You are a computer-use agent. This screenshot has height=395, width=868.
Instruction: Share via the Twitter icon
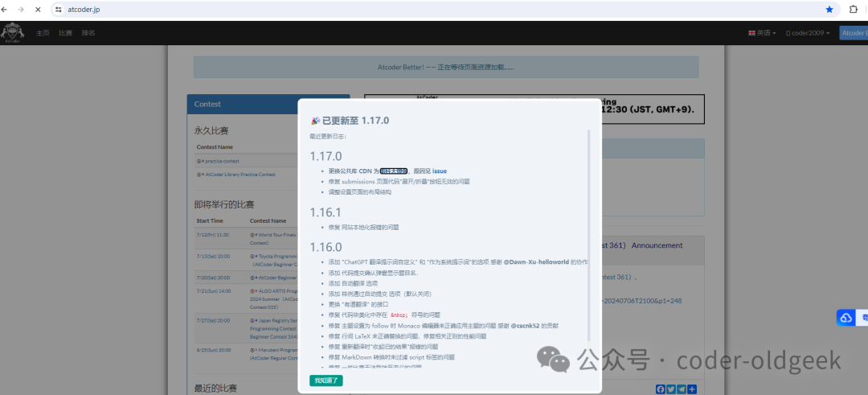(671, 389)
